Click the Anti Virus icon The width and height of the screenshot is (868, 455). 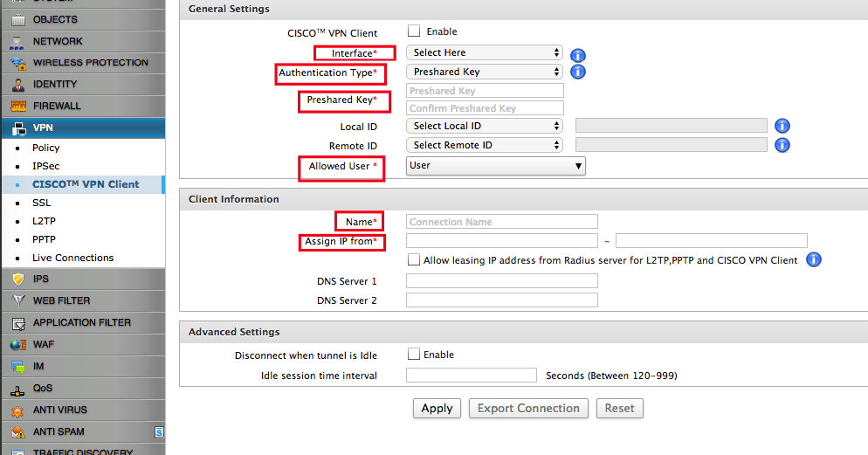18,410
